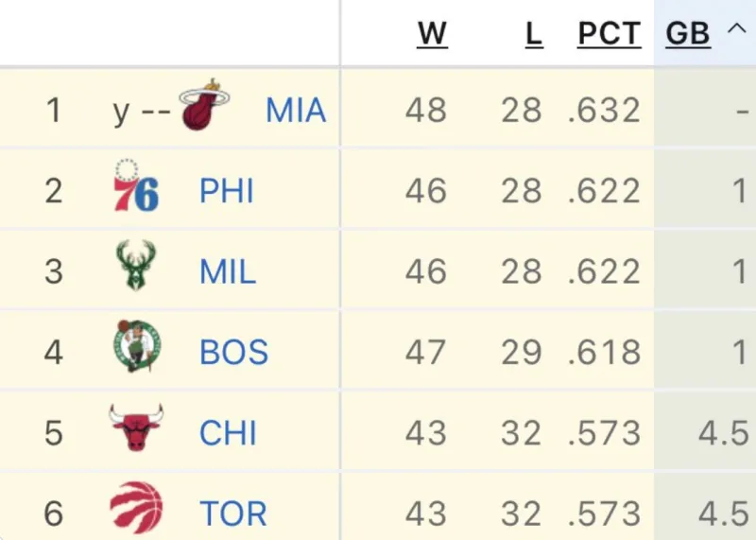The image size is (756, 540).
Task: Select Miami's .632 PCT cell
Action: tap(604, 110)
